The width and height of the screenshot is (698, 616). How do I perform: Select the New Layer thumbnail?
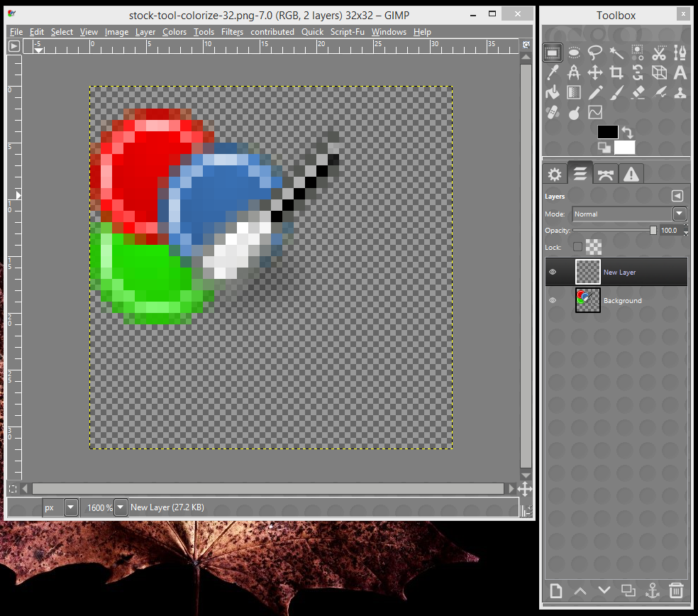587,272
